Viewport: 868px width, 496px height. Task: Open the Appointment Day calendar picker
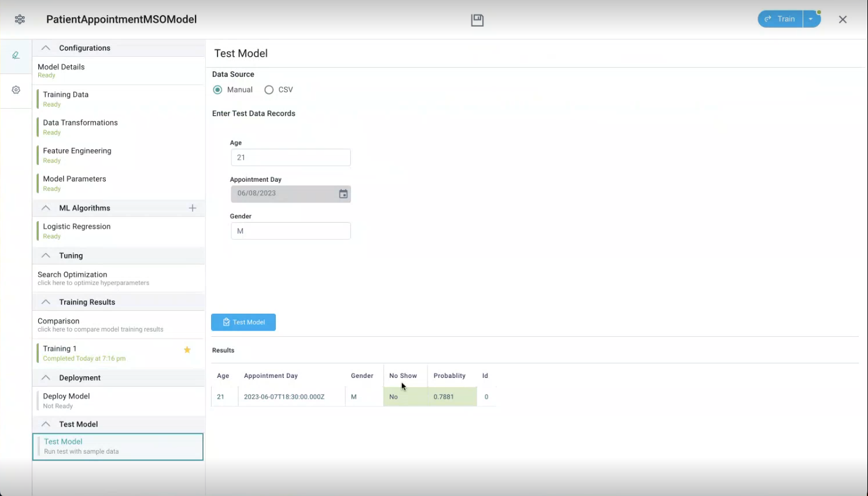tap(343, 194)
